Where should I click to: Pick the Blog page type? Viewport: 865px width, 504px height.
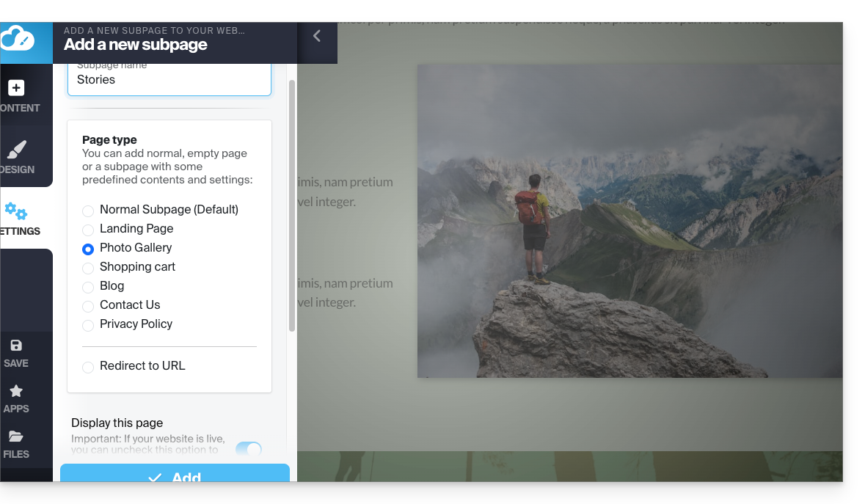(x=88, y=287)
